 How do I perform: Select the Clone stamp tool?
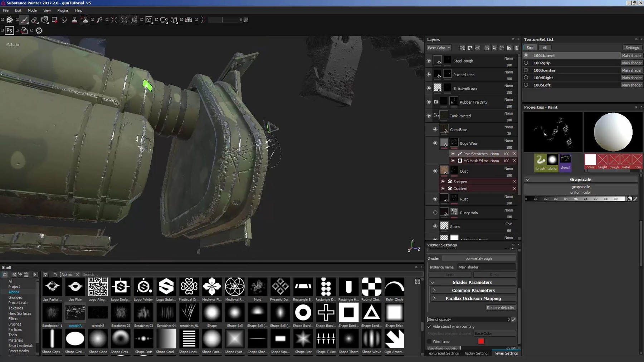click(74, 20)
